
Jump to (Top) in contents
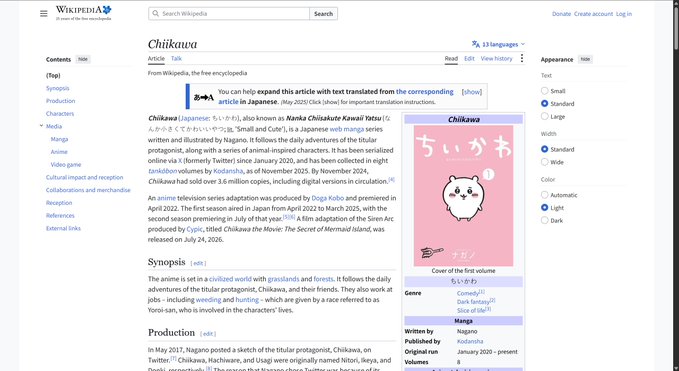53,75
